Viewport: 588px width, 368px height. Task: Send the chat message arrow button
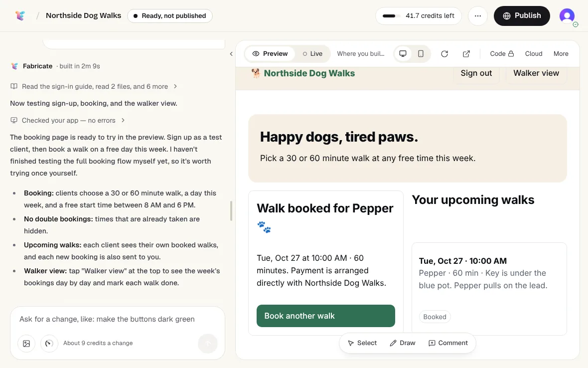pyautogui.click(x=208, y=343)
